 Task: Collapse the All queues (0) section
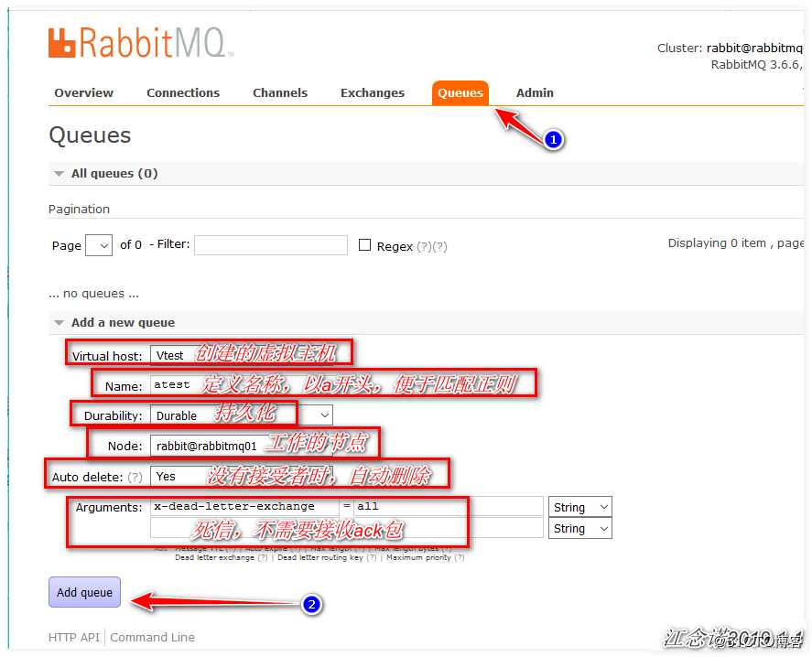[114, 174]
